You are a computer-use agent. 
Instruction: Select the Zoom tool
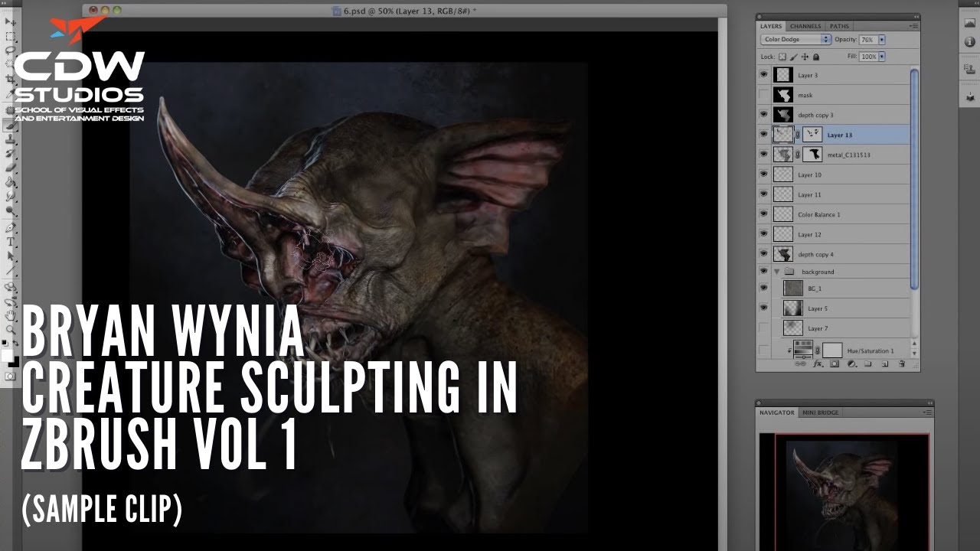point(11,329)
